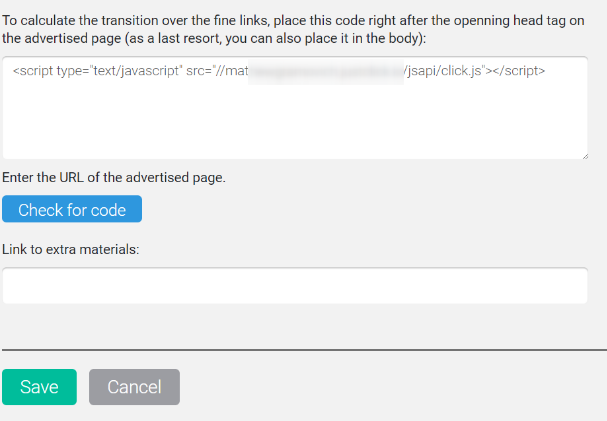607x421 pixels.
Task: Click the 'To calculate the transition' instruction line
Action: [x=293, y=20]
